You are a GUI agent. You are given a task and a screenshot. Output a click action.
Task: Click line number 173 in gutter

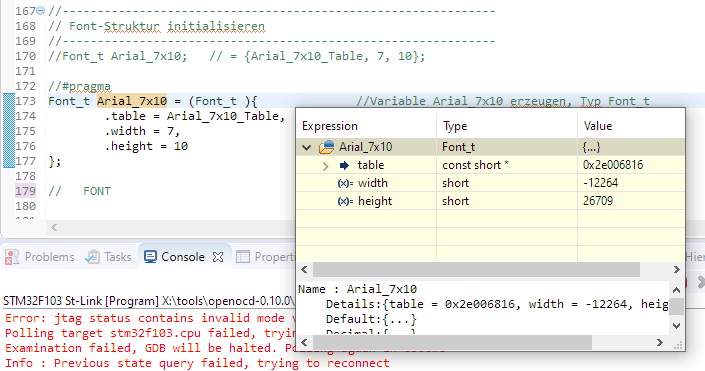click(x=25, y=101)
